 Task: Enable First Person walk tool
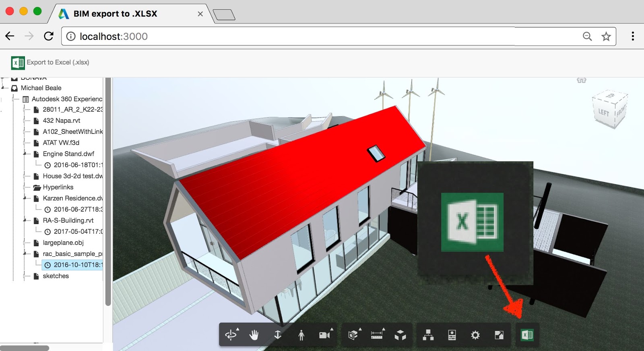pyautogui.click(x=301, y=335)
